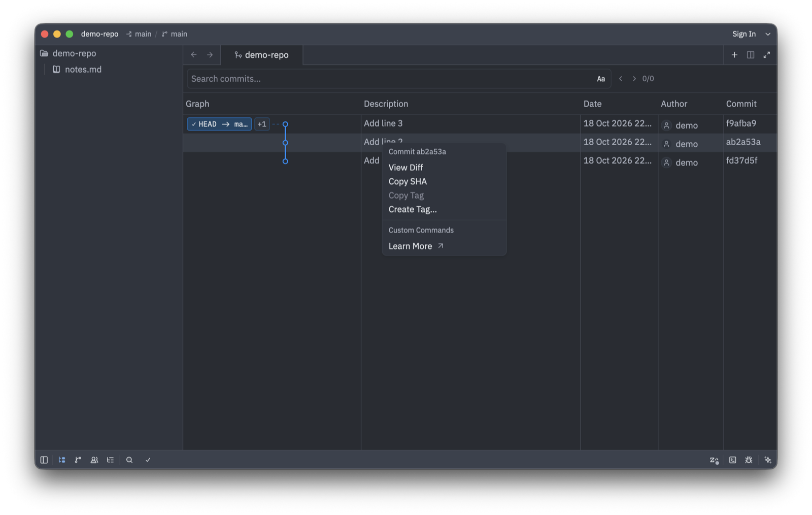The height and width of the screenshot is (515, 812).
Task: Click the Graph column header
Action: [197, 104]
